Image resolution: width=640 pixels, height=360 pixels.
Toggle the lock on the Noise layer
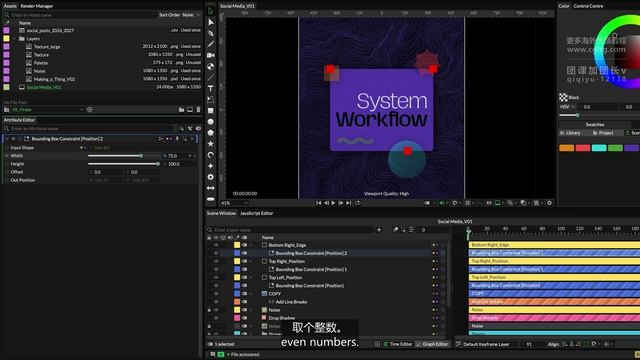click(x=209, y=310)
